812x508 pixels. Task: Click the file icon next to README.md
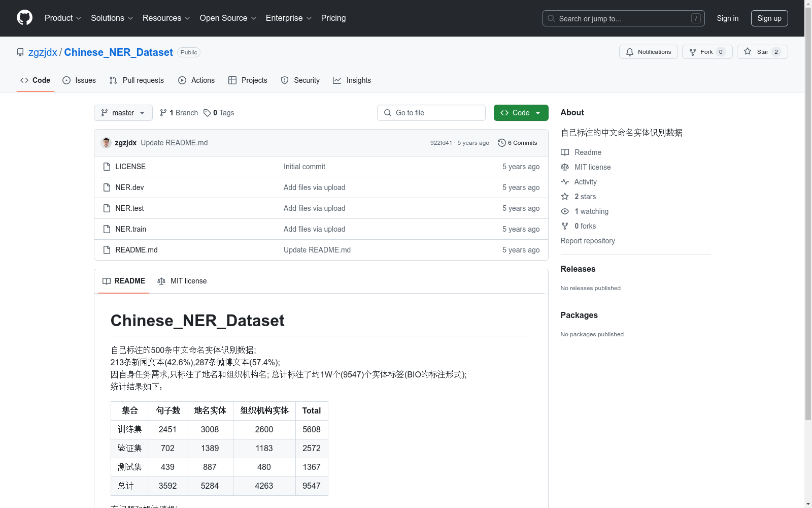[107, 250]
